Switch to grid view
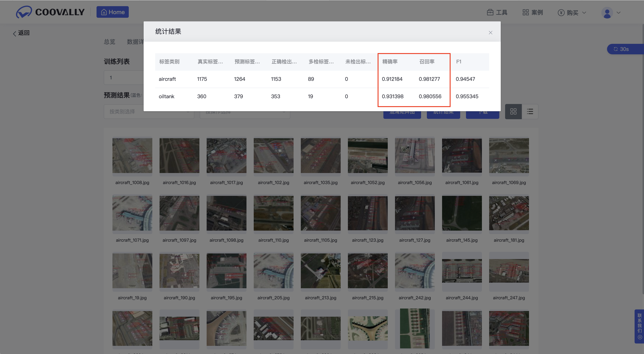Viewport: 644px width, 354px height. (513, 111)
